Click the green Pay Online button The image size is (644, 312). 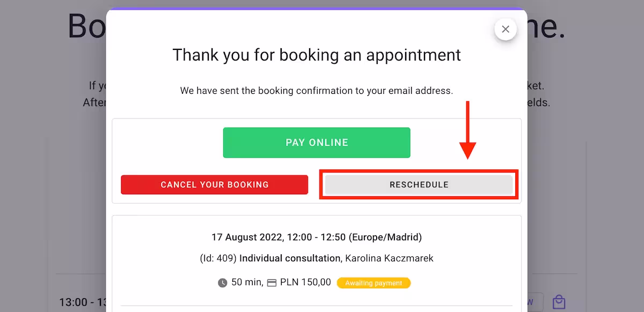317,143
